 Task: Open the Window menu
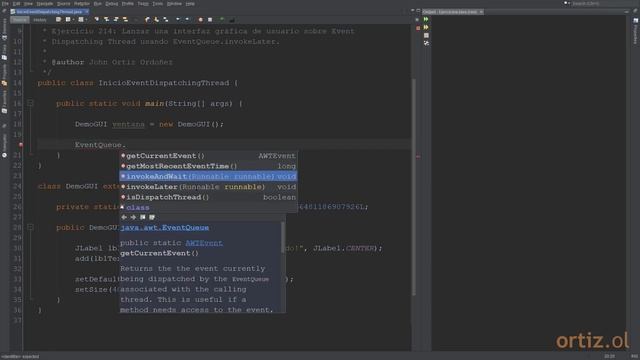(174, 4)
